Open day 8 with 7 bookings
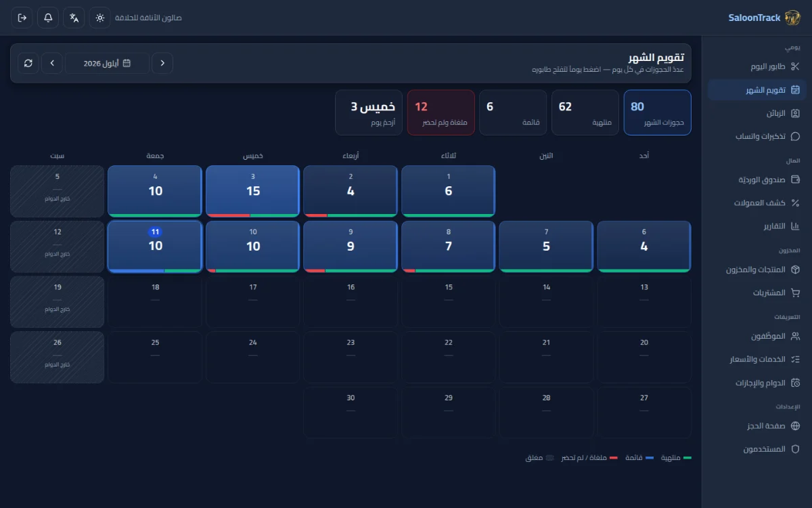This screenshot has height=508, width=812. coord(449,247)
